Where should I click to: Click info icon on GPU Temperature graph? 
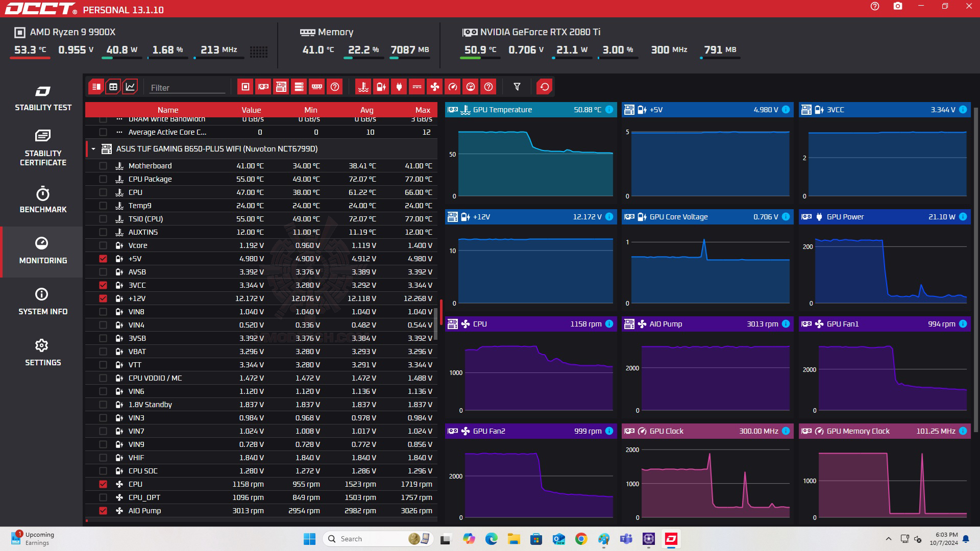609,110
